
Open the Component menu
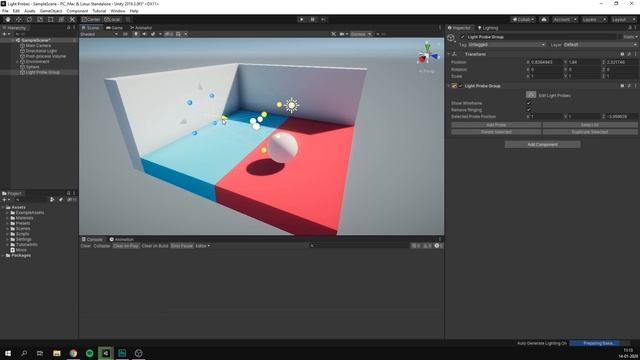(x=77, y=11)
